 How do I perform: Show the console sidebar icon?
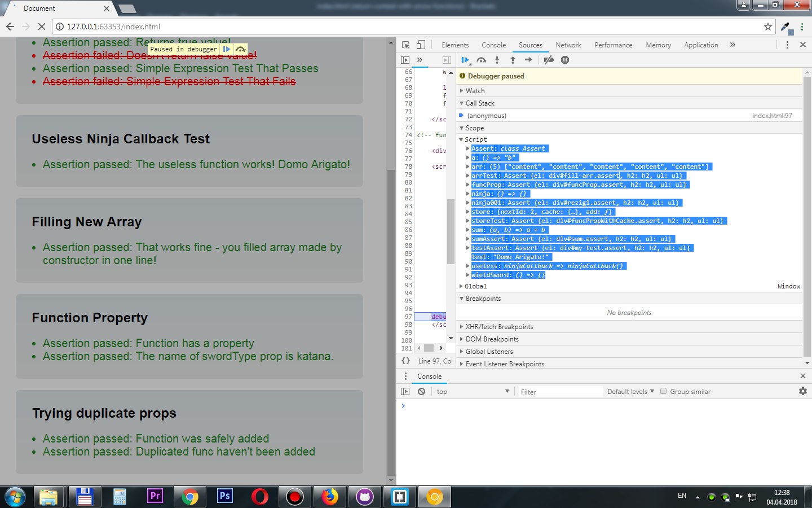[x=405, y=391]
